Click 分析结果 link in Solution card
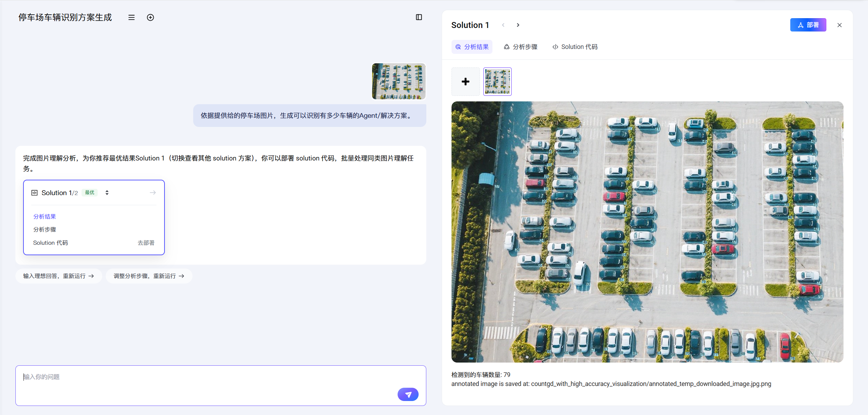 tap(44, 216)
